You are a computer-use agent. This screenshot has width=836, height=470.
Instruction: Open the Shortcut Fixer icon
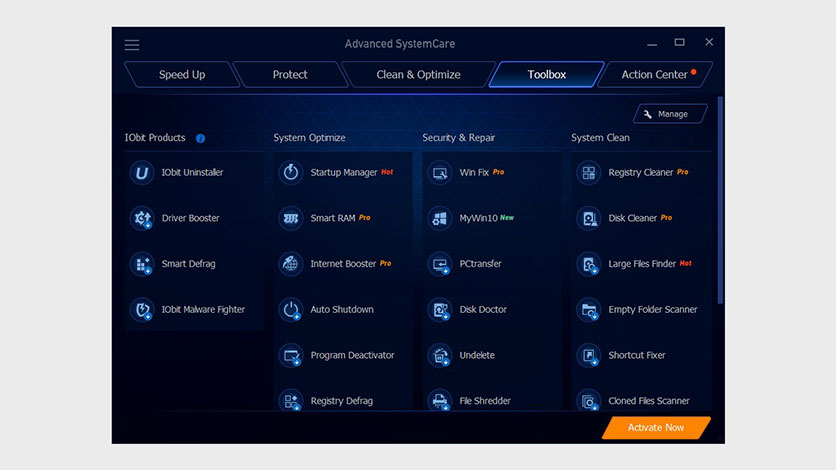pyautogui.click(x=589, y=356)
